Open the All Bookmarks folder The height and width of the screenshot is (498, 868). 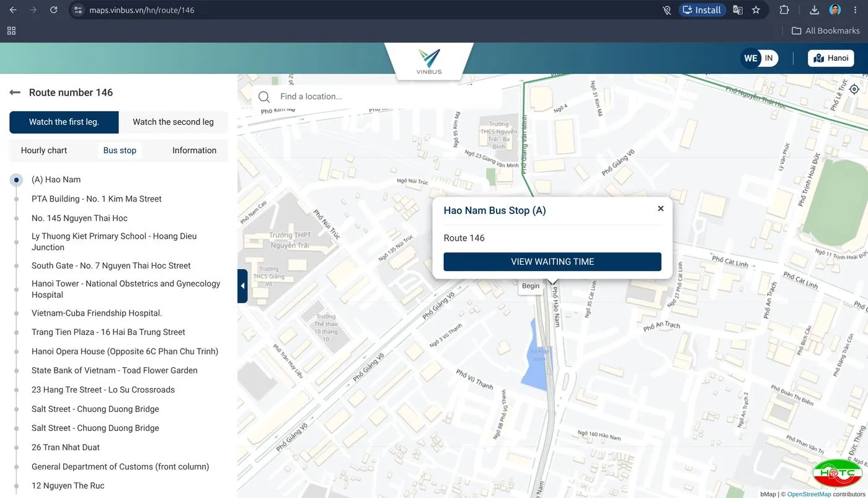point(826,30)
